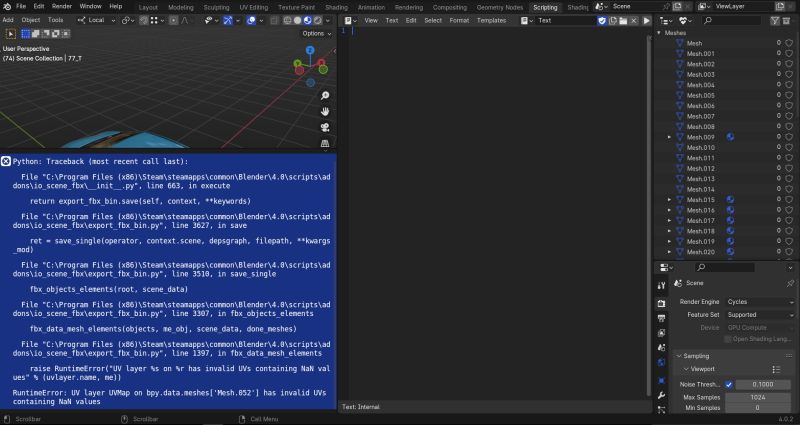Open the World properties tab

coord(661,363)
